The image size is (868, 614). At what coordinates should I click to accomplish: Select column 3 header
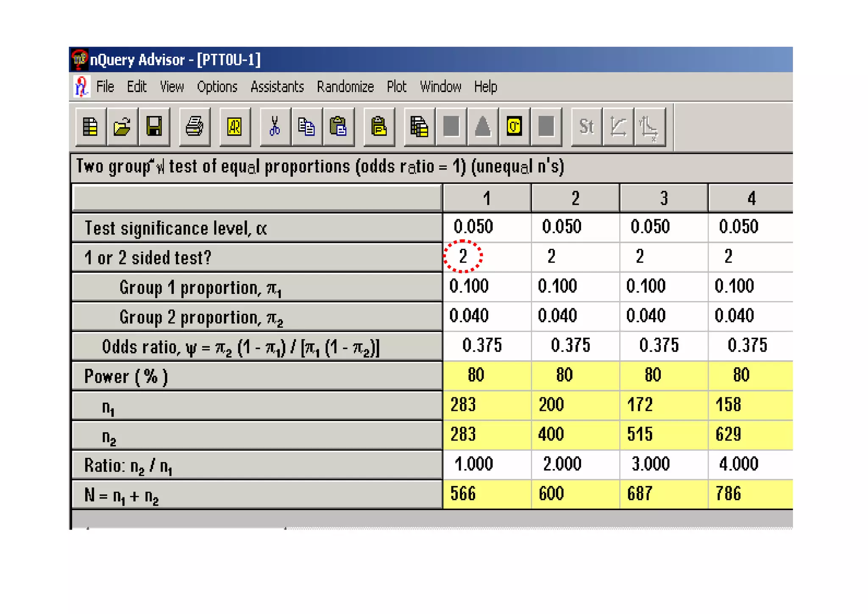click(663, 198)
